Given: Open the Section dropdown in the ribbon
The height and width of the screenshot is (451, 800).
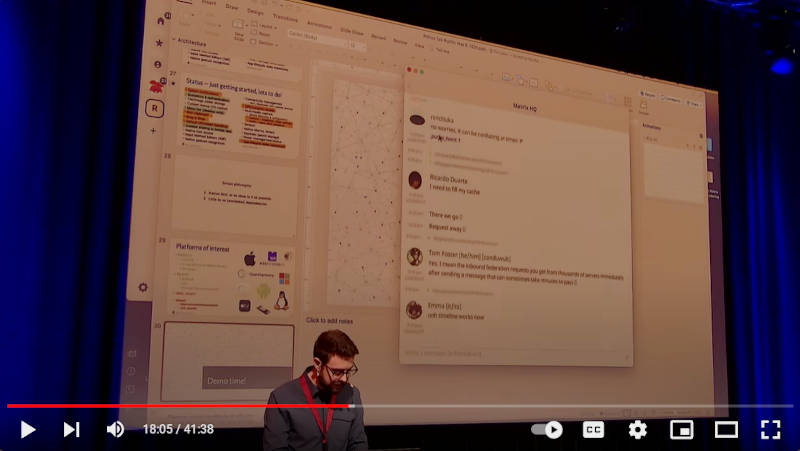Looking at the screenshot, I should (x=264, y=43).
